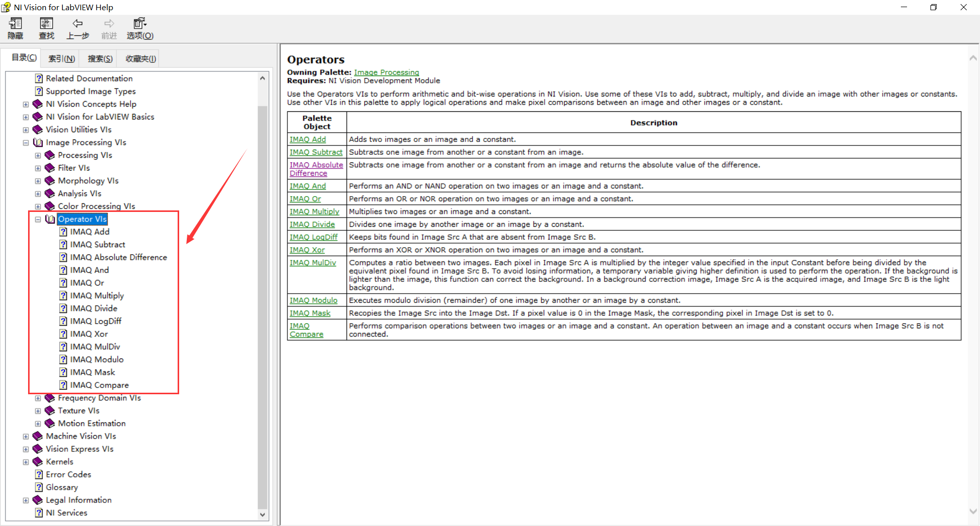Screen dimensions: 980x526
Task: Open the IMAQ Absolute Difference table link
Action: (x=316, y=169)
